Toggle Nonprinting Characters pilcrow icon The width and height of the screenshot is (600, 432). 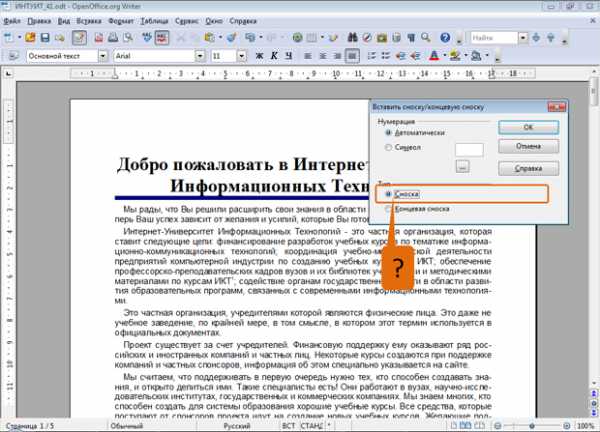click(x=411, y=37)
